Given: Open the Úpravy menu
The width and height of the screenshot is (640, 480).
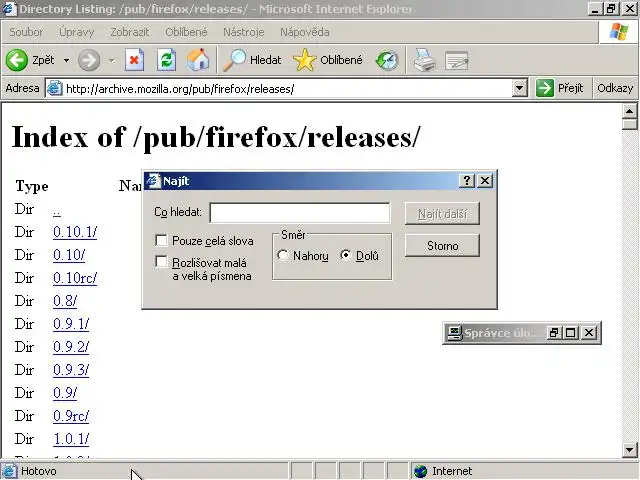Looking at the screenshot, I should tap(76, 32).
